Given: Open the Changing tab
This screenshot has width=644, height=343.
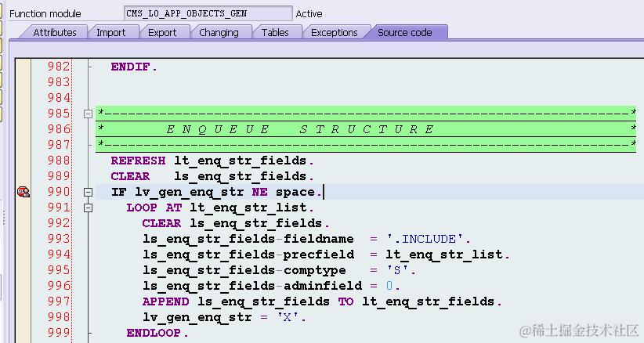Looking at the screenshot, I should 219,32.
